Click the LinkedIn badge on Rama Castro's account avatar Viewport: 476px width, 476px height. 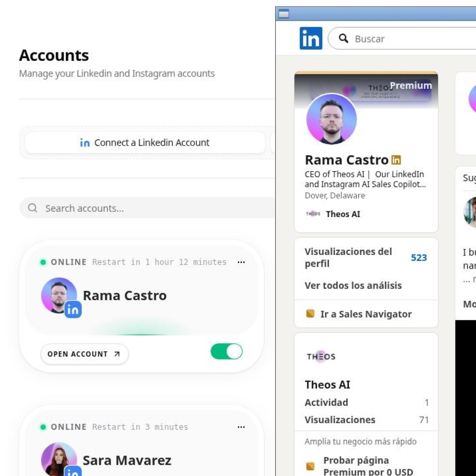pyautogui.click(x=73, y=309)
